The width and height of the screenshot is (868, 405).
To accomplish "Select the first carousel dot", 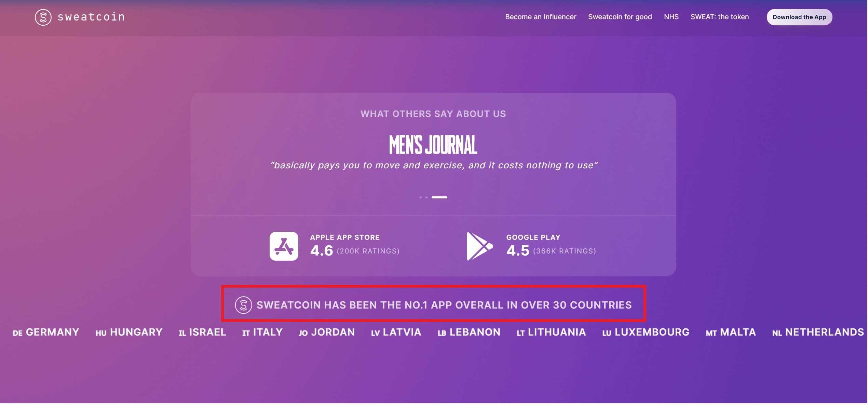I will point(420,197).
